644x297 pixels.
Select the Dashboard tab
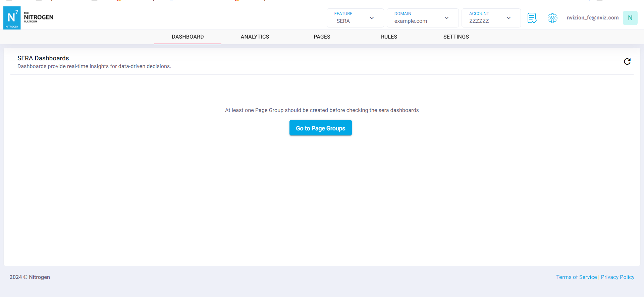[x=187, y=37]
